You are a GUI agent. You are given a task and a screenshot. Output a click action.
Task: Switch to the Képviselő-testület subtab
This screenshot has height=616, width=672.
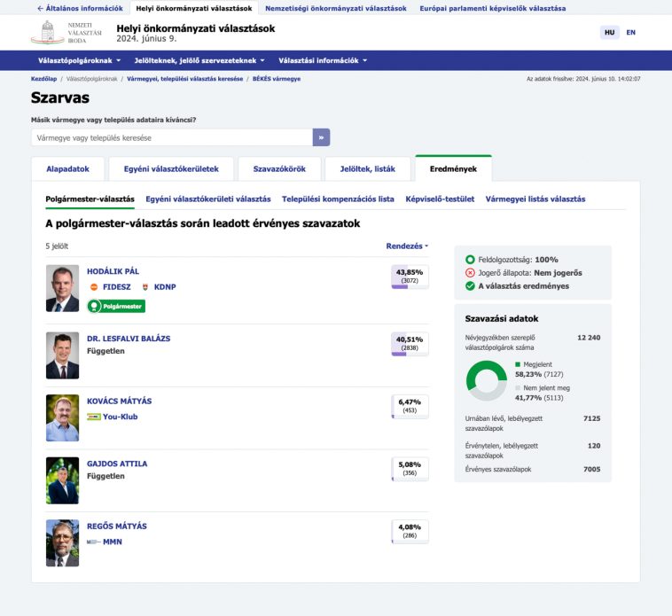[x=440, y=199]
